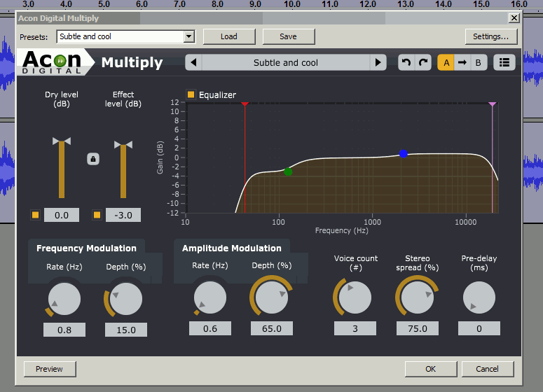Click the Subtle and cool preset name bar
Screen dimensions: 543x392
(x=286, y=62)
